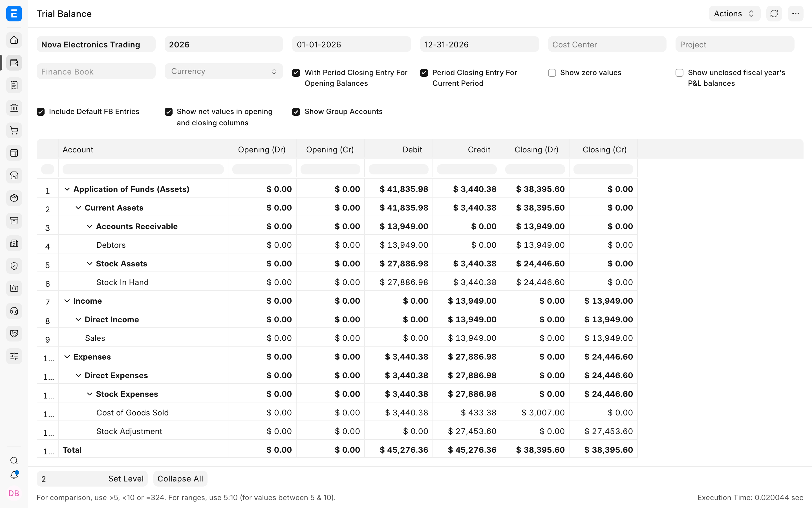Open the sliders settings icon in sidebar
812x508 pixels.
pos(14,356)
